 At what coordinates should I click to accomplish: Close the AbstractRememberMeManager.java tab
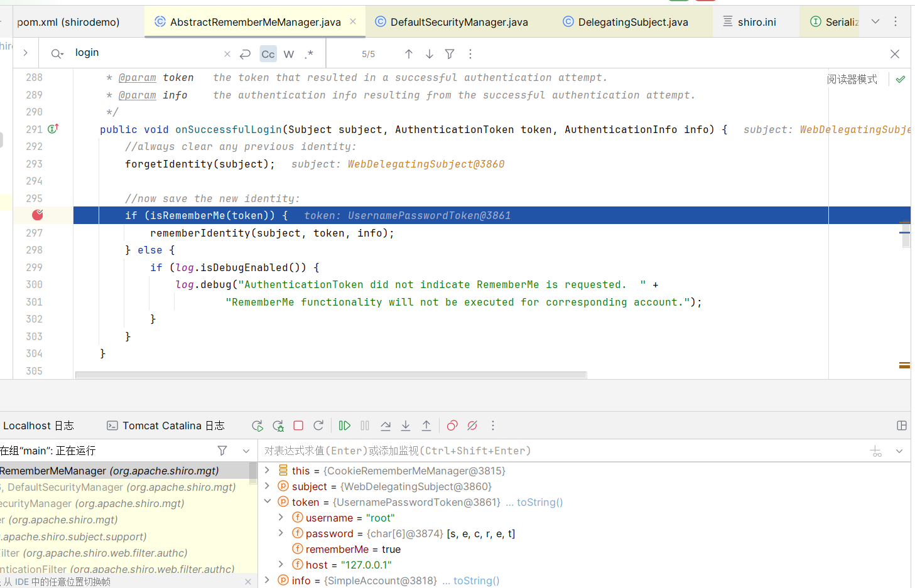pyautogui.click(x=353, y=21)
